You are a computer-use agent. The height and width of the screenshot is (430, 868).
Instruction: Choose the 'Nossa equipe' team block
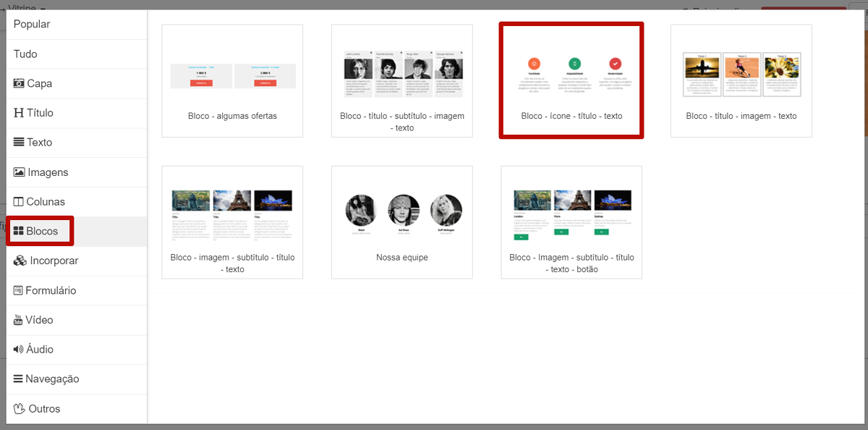pyautogui.click(x=401, y=222)
